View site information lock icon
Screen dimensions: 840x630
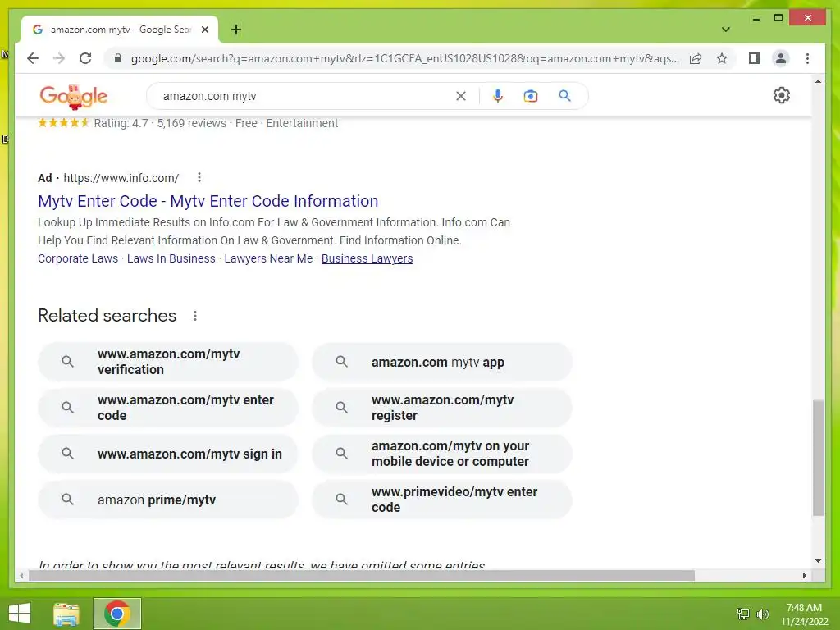(x=118, y=58)
